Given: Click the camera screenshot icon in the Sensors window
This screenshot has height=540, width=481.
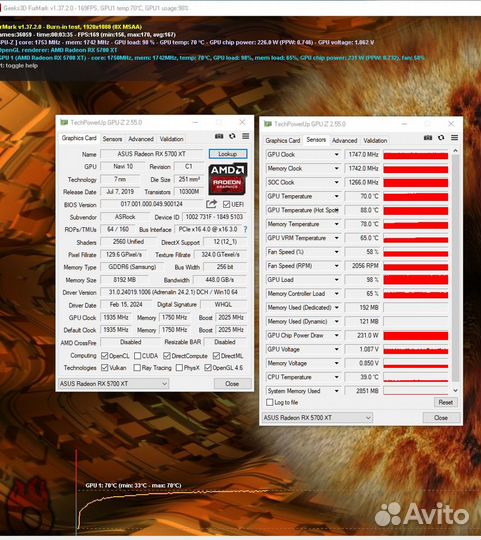Looking at the screenshot, I should pos(428,137).
